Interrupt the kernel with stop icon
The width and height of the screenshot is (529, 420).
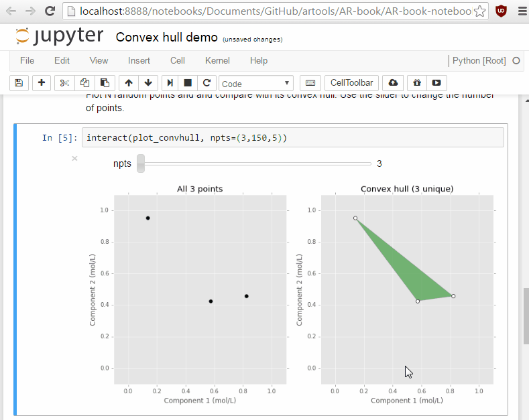click(x=188, y=83)
